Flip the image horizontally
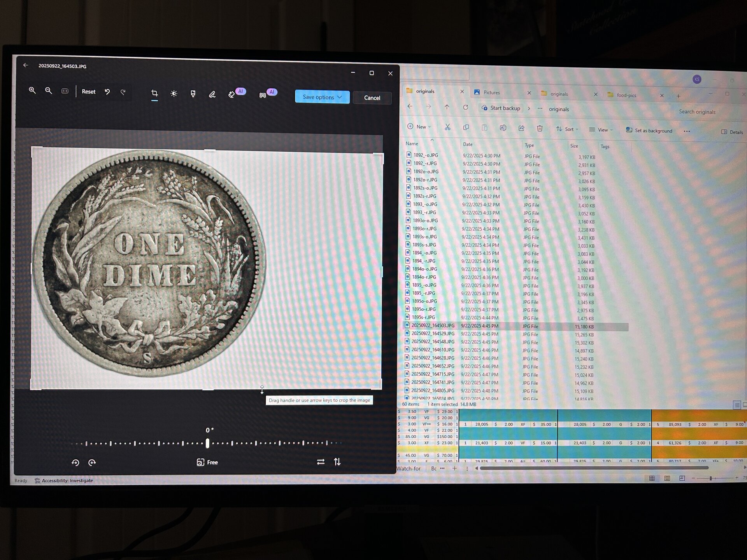The image size is (747, 560). pos(321,462)
